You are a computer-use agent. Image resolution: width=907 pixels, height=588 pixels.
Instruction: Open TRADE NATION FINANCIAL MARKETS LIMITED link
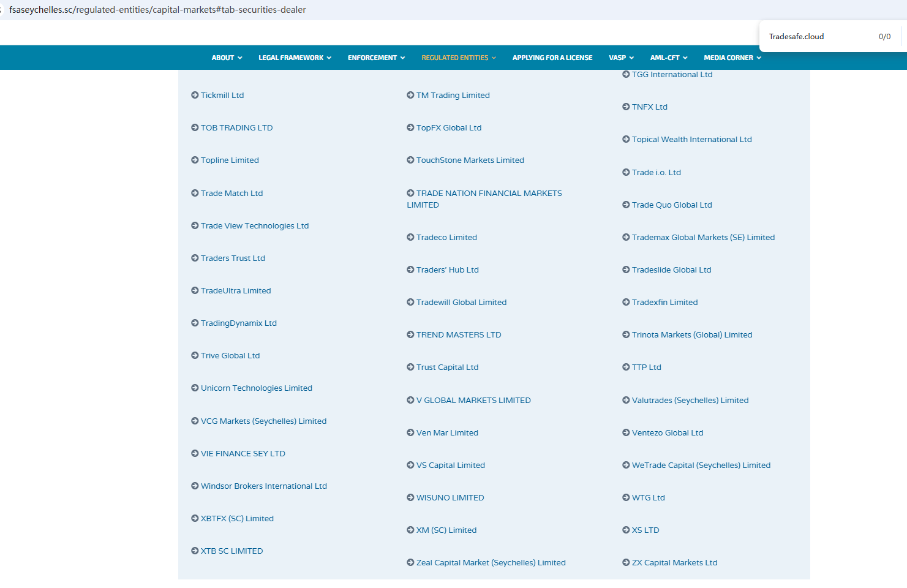[x=484, y=199]
